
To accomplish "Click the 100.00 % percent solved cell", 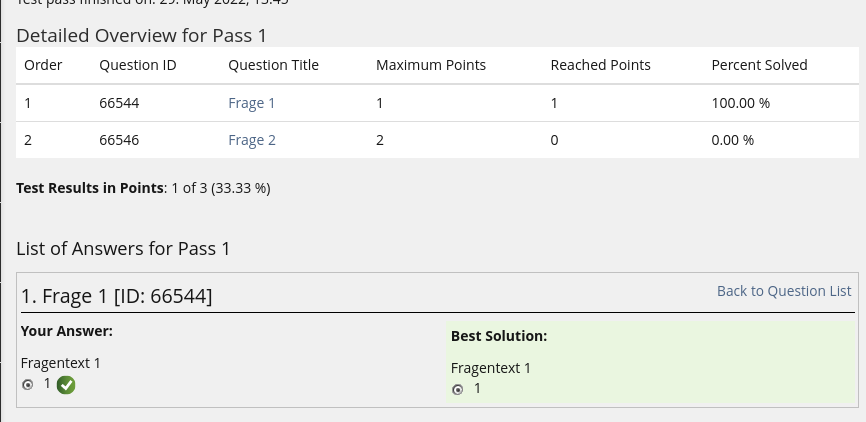I will [x=740, y=103].
